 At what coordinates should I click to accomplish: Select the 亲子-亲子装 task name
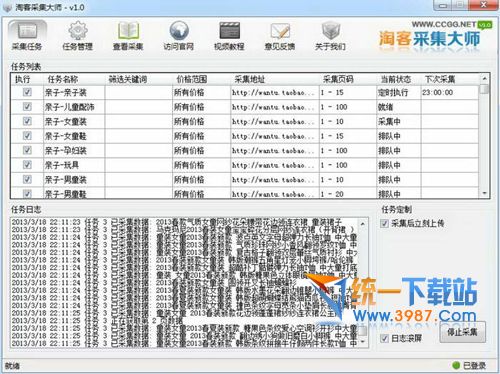[x=66, y=92]
